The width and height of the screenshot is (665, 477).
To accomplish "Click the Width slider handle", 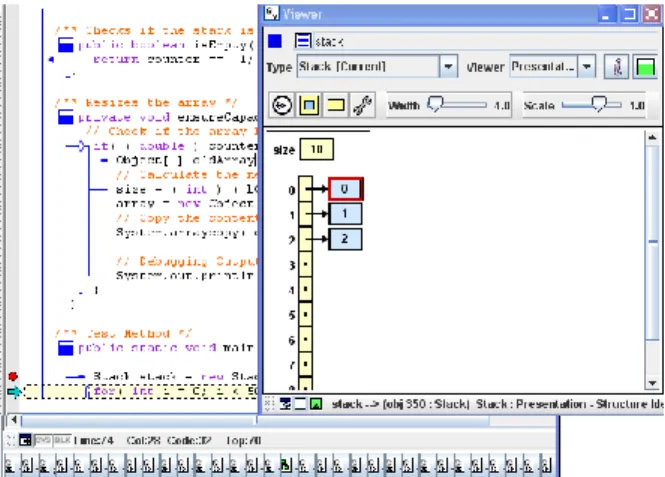I will pos(435,103).
